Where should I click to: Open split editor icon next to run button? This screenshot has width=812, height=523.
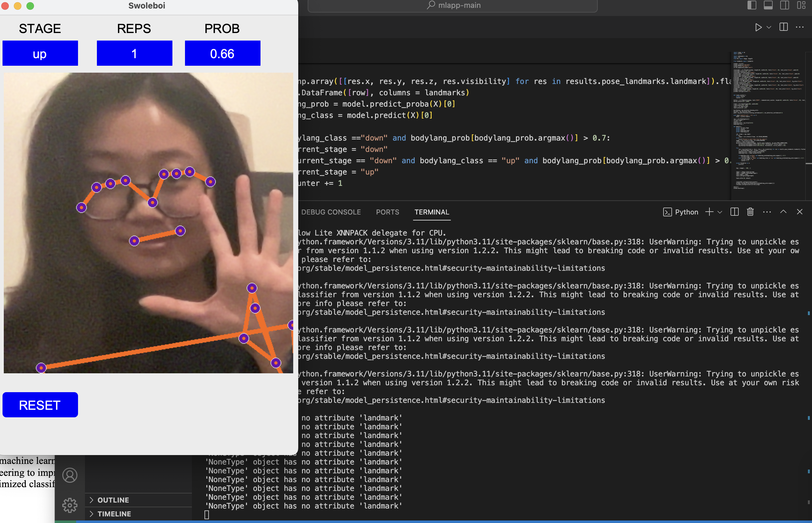(x=784, y=27)
